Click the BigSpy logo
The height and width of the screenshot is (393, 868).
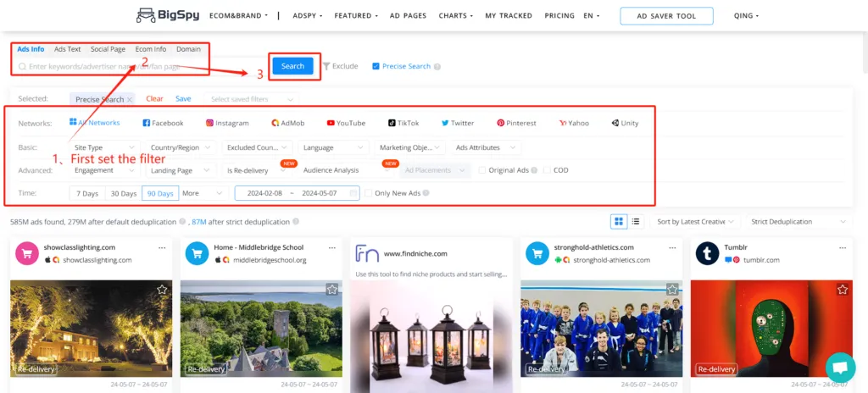pyautogui.click(x=169, y=15)
